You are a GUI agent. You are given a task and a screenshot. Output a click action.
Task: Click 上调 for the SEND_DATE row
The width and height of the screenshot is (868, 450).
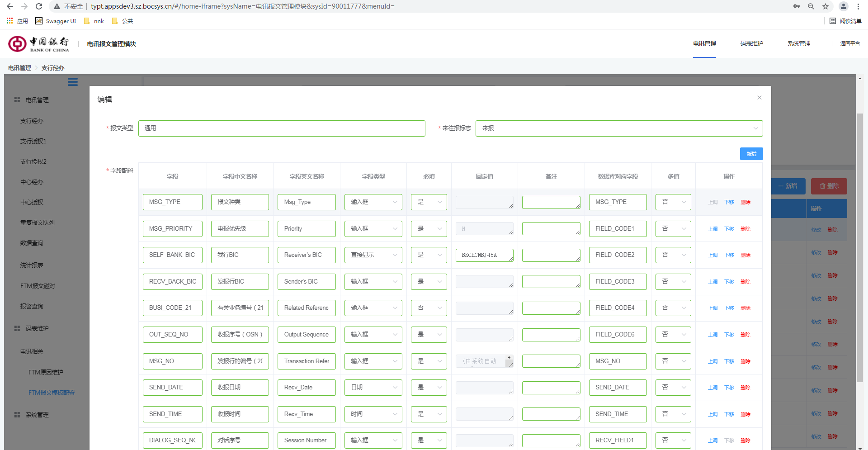(x=713, y=388)
